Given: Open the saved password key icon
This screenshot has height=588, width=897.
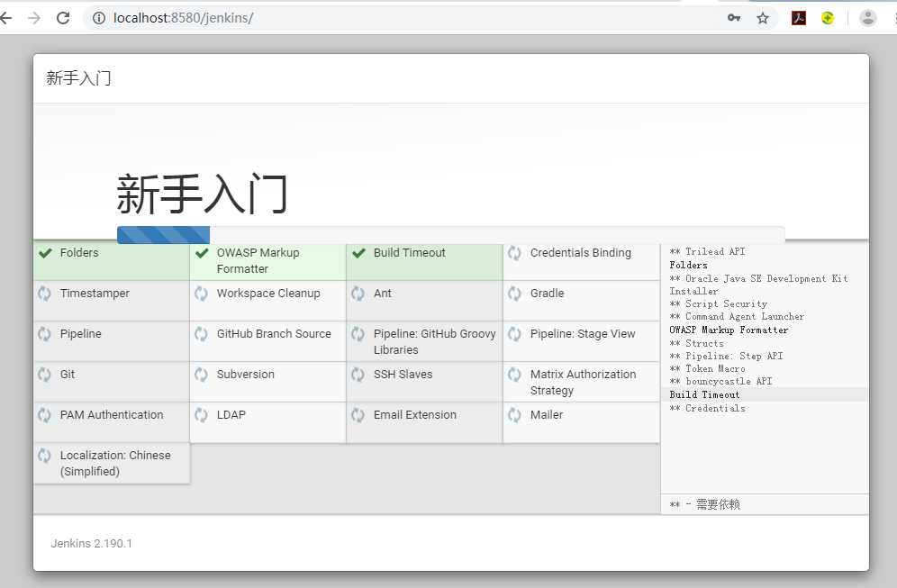Looking at the screenshot, I should (x=733, y=18).
